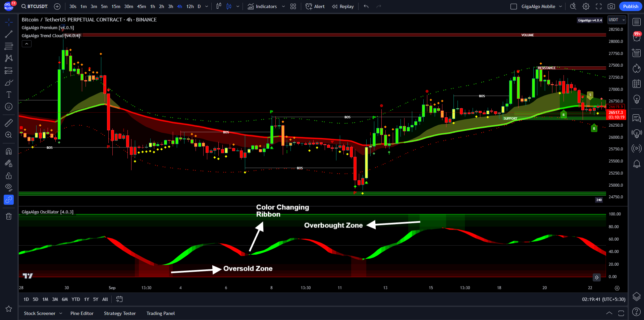Publish the chart idea
The height and width of the screenshot is (320, 644).
click(631, 6)
